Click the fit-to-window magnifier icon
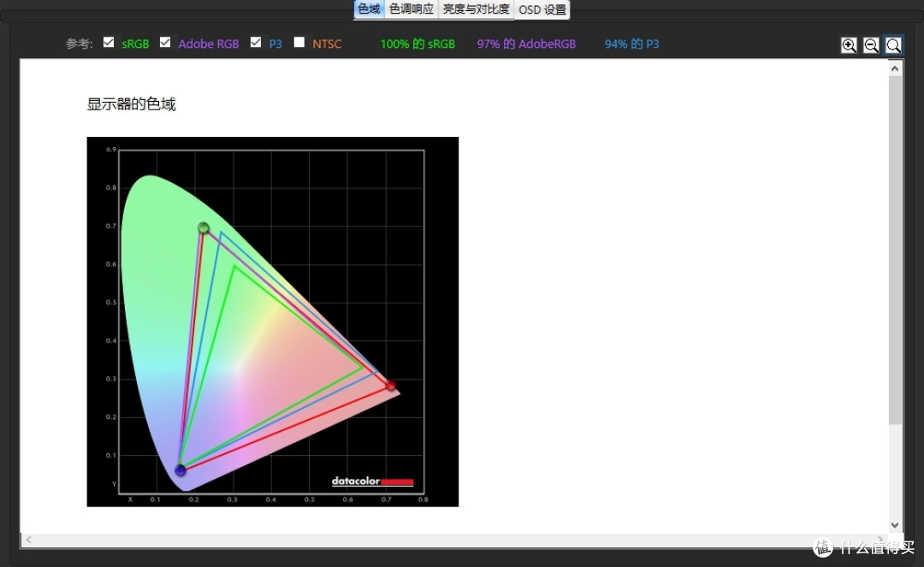924x567 pixels. (893, 44)
